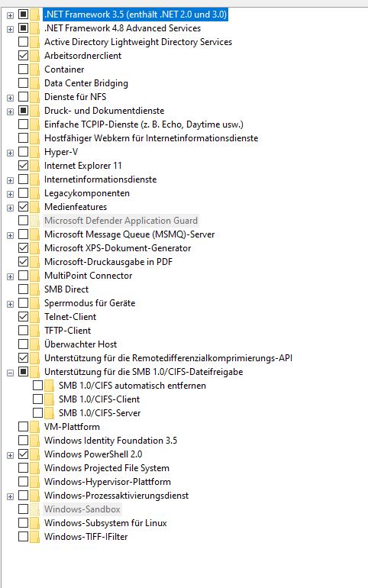This screenshot has height=588, width=368.
Task: Expand .NET Framework 4.8 Advanced Services
Action: [10, 29]
